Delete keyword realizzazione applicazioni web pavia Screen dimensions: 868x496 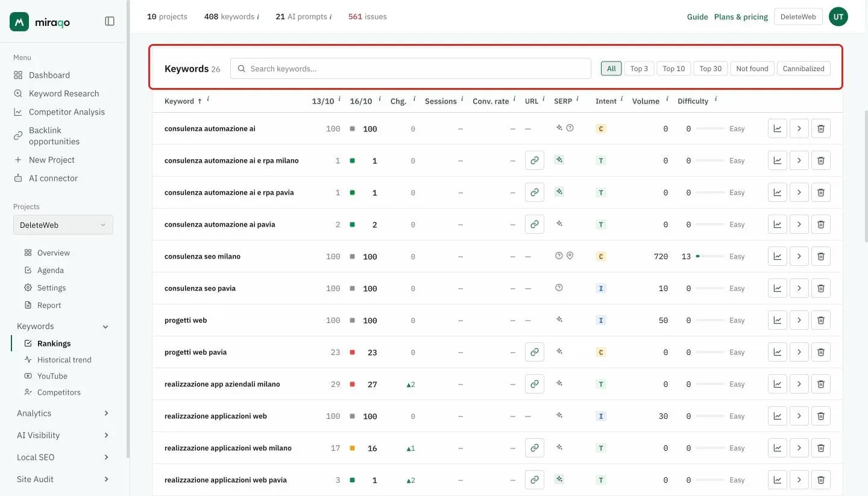821,480
